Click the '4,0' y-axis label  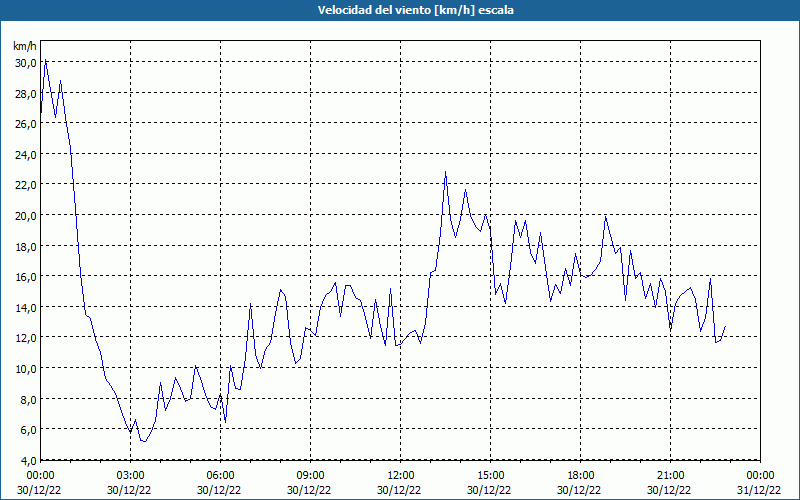point(28,460)
